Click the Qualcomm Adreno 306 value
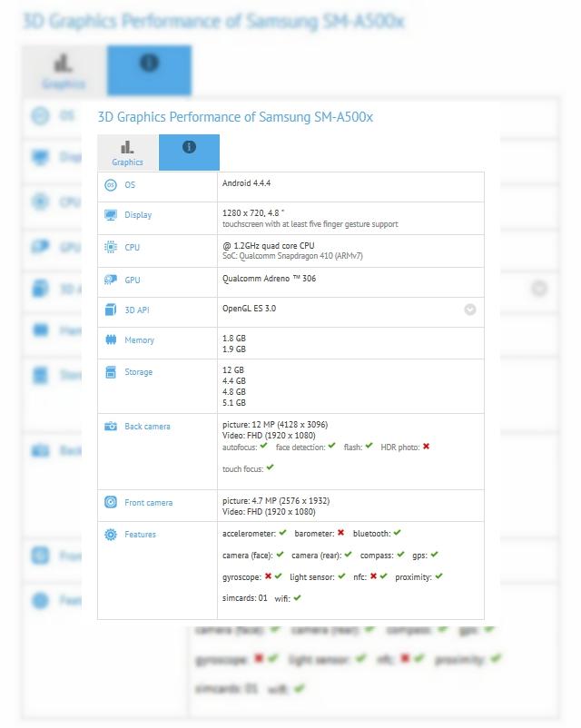The width and height of the screenshot is (581, 728). (269, 279)
